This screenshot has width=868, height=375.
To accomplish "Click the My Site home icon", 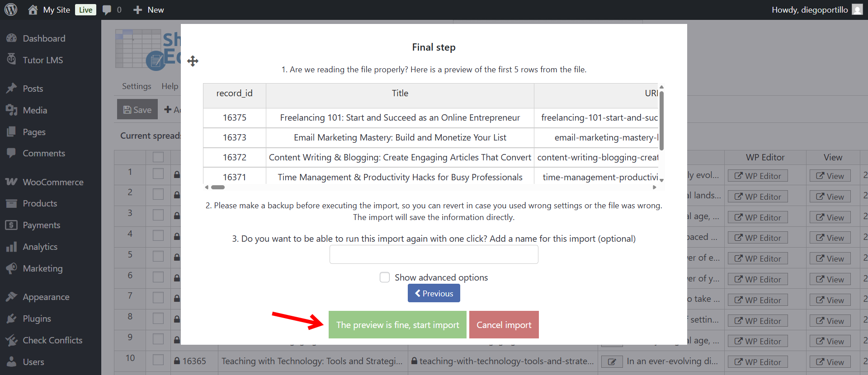I will click(33, 10).
